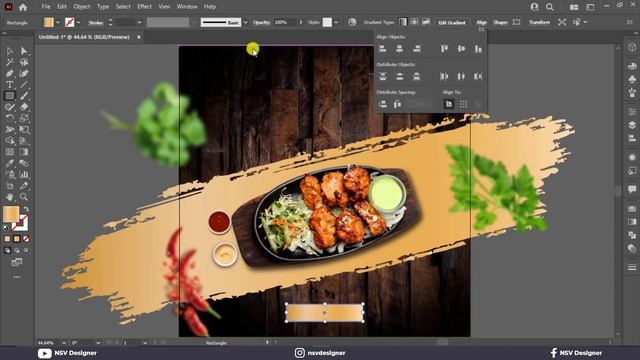Open the search icon in title bar

tap(550, 7)
